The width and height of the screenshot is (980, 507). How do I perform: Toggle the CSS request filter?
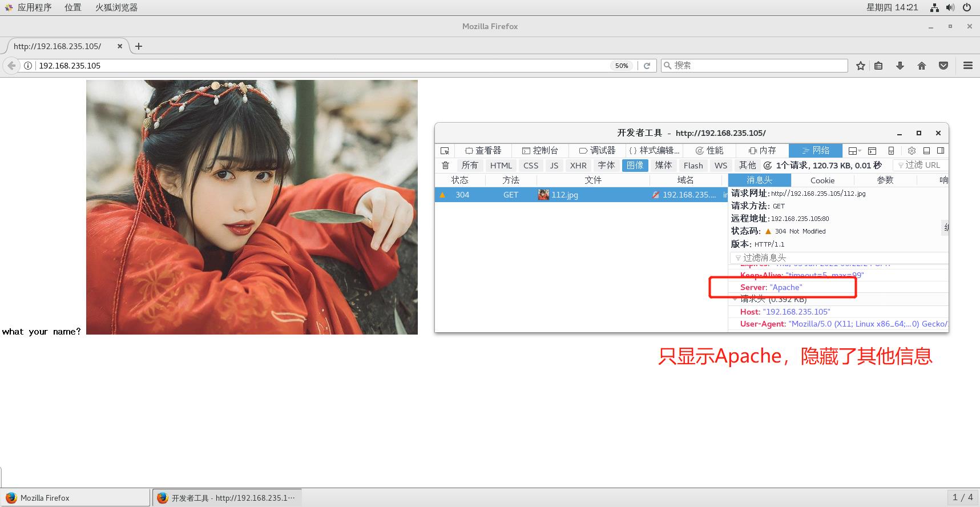(531, 166)
